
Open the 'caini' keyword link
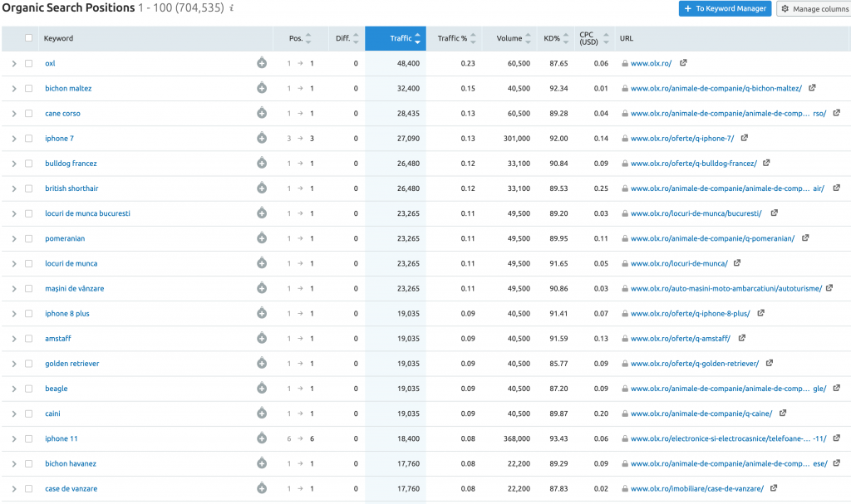click(52, 414)
